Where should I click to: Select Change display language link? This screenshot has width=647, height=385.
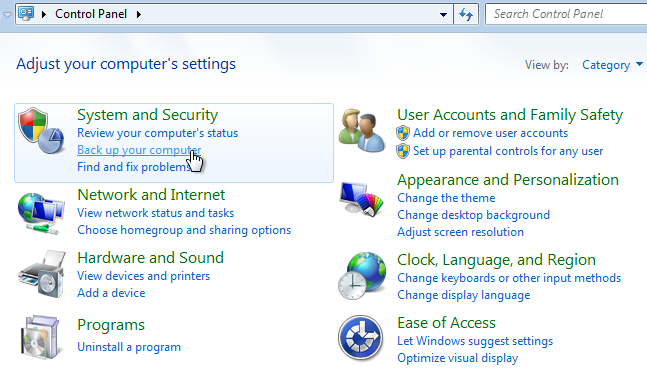pos(463,295)
